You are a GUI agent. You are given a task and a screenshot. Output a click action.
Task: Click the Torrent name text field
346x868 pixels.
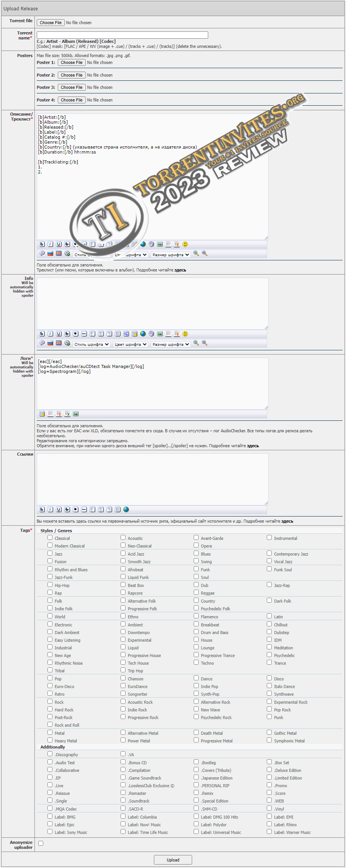coord(122,35)
